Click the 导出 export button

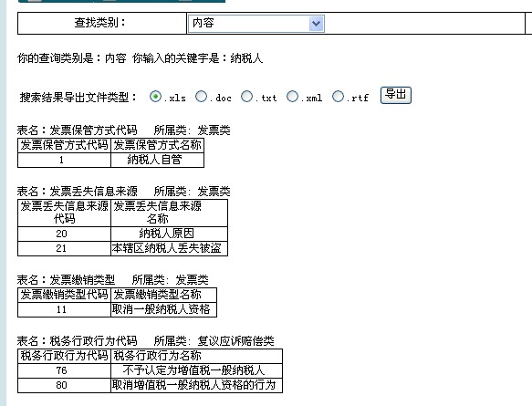pos(396,95)
